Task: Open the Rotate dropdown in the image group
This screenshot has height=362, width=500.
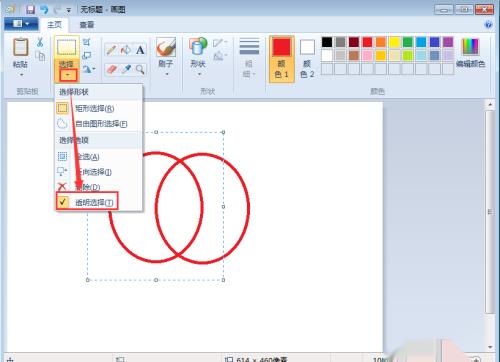Action: tap(89, 69)
